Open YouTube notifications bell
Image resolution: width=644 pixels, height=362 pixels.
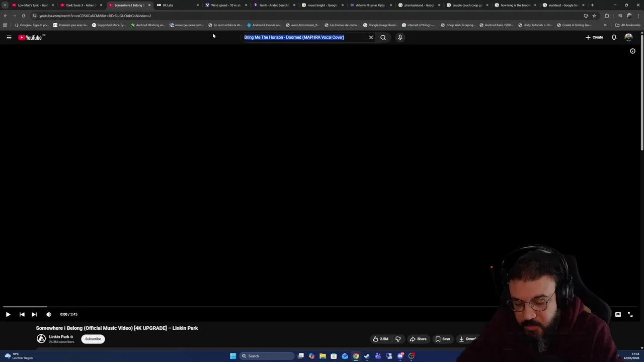click(x=614, y=37)
